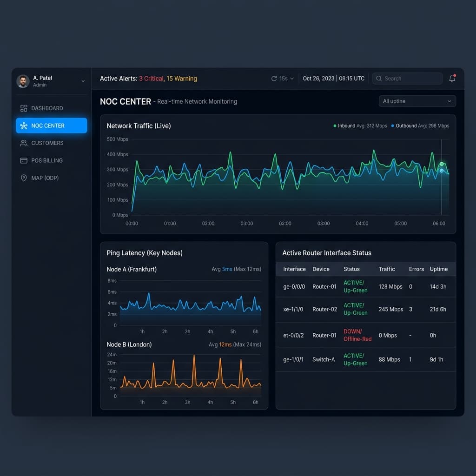The width and height of the screenshot is (476, 476).
Task: Open the All uptine filter dropdown
Action: click(417, 101)
